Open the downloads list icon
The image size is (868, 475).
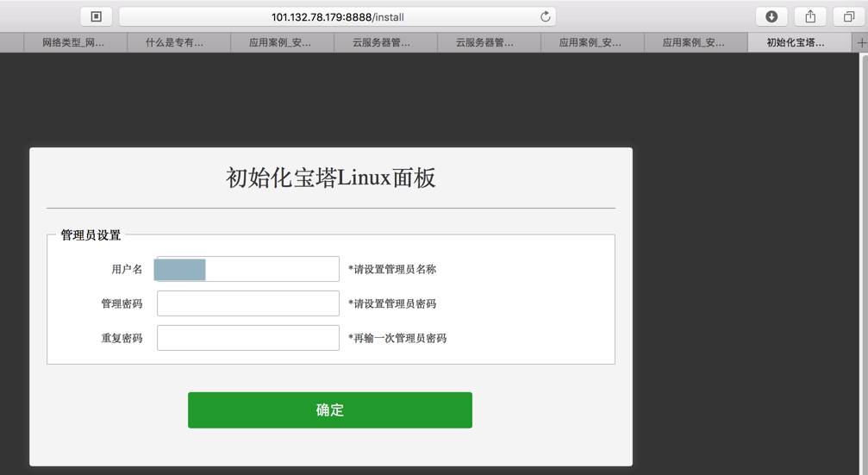(x=771, y=16)
